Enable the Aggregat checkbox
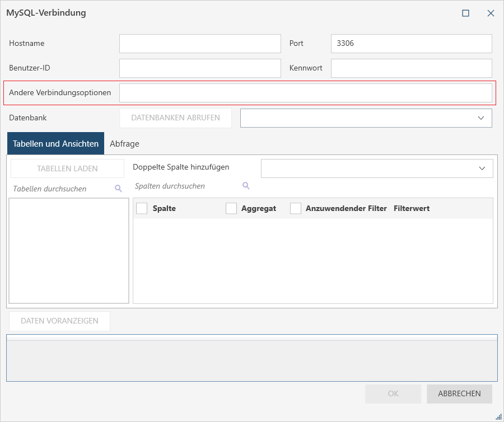The width and height of the screenshot is (504, 422). click(231, 208)
